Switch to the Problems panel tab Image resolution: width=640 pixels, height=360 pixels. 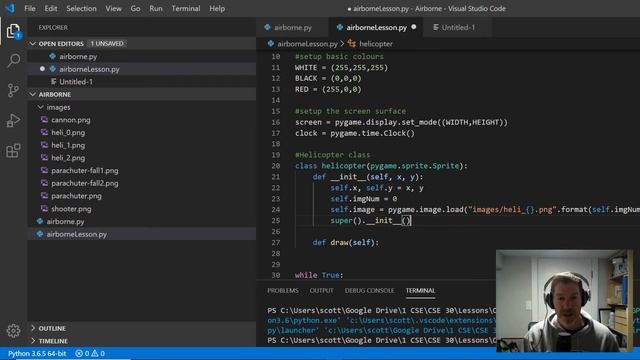point(283,290)
